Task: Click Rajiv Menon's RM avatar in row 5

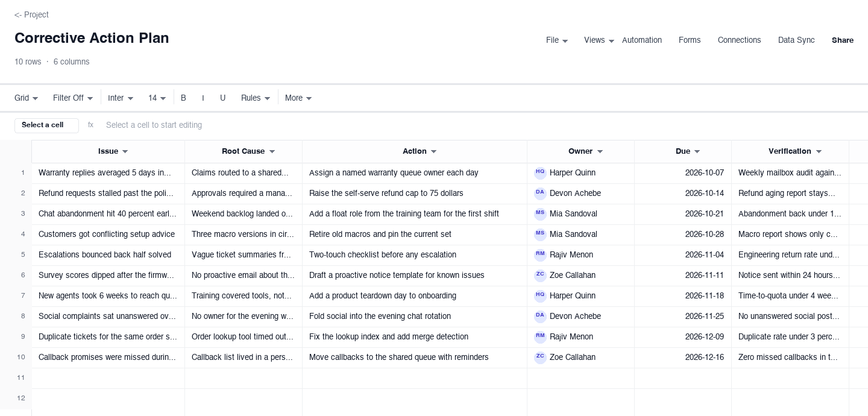Action: [x=540, y=255]
